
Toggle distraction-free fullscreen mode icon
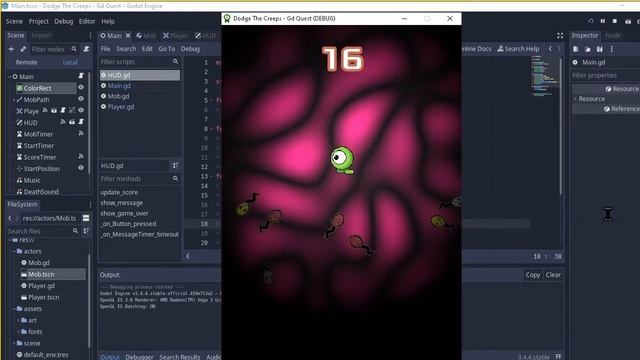click(560, 36)
